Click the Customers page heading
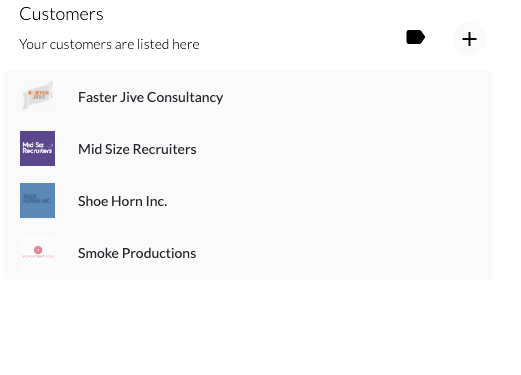Image resolution: width=521 pixels, height=375 pixels. coord(61,14)
